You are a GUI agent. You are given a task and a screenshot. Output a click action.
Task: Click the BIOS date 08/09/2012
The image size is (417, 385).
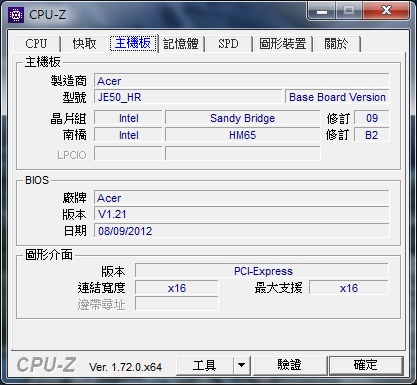click(x=242, y=231)
